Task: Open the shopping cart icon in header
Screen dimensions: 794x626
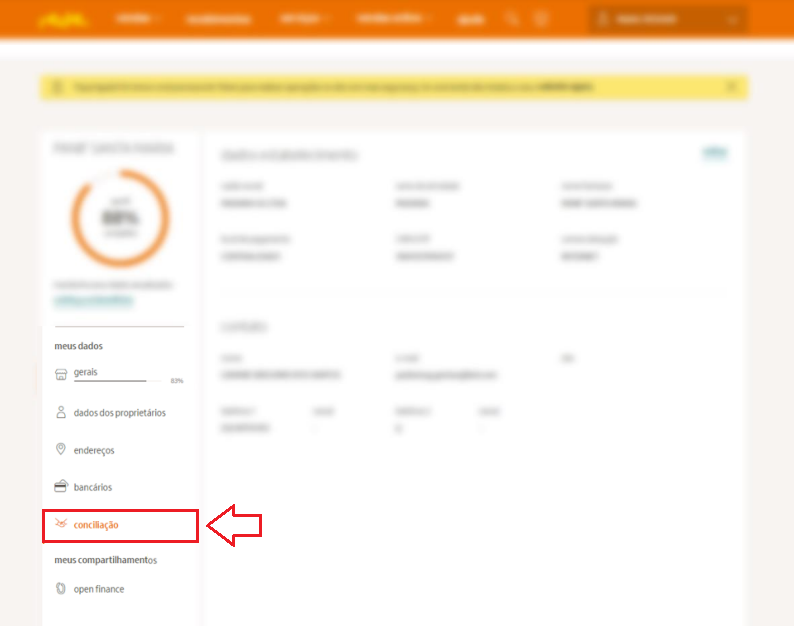Action: (541, 19)
